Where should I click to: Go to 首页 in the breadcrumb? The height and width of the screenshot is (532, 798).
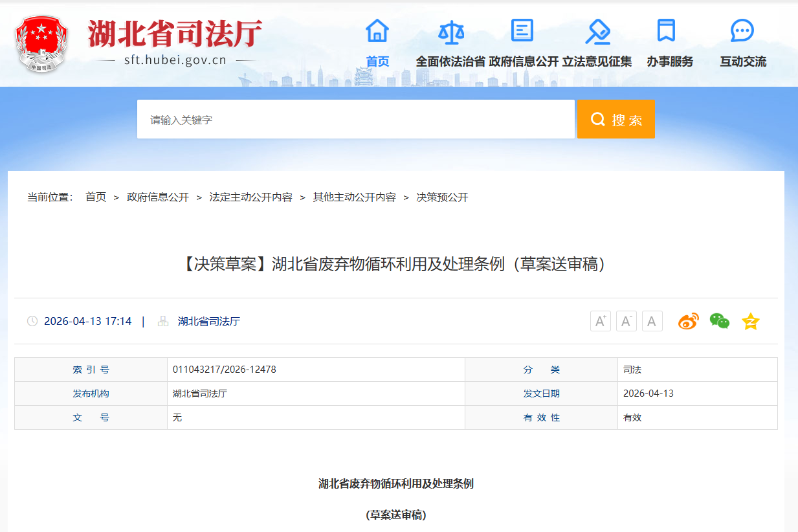click(96, 197)
